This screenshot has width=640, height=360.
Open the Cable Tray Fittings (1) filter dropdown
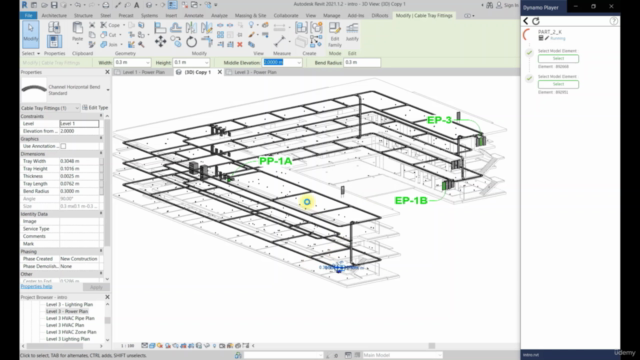click(77, 108)
